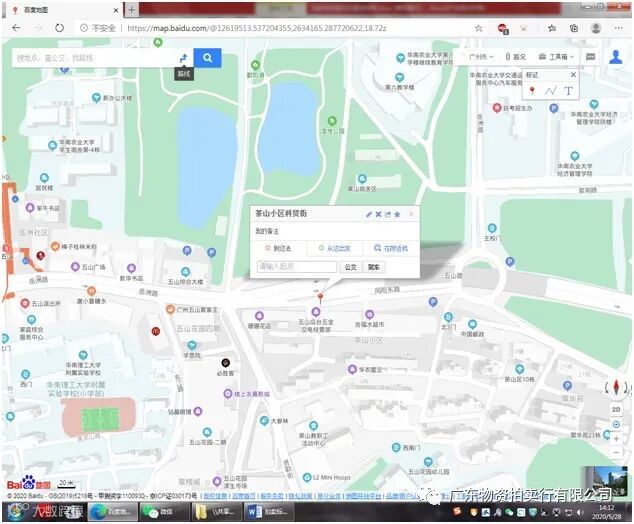Open the first footer link after the ICP number
634x524 pixels.
tap(215, 496)
